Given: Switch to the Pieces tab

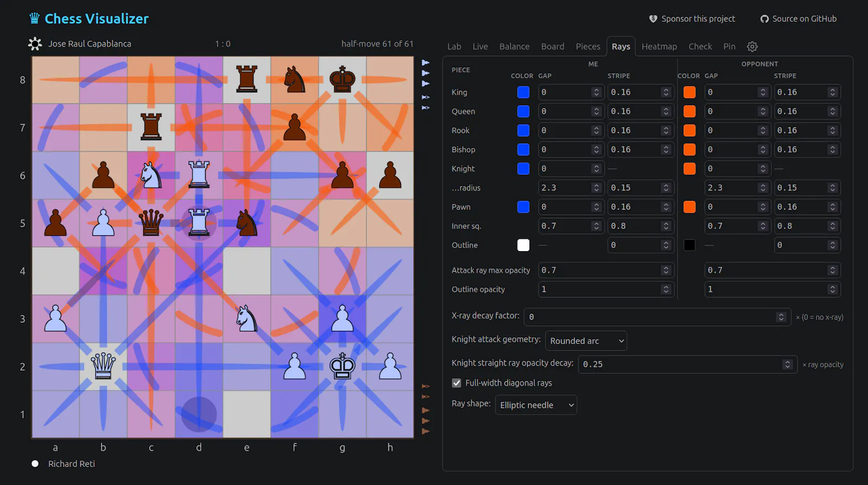Looking at the screenshot, I should pos(588,47).
